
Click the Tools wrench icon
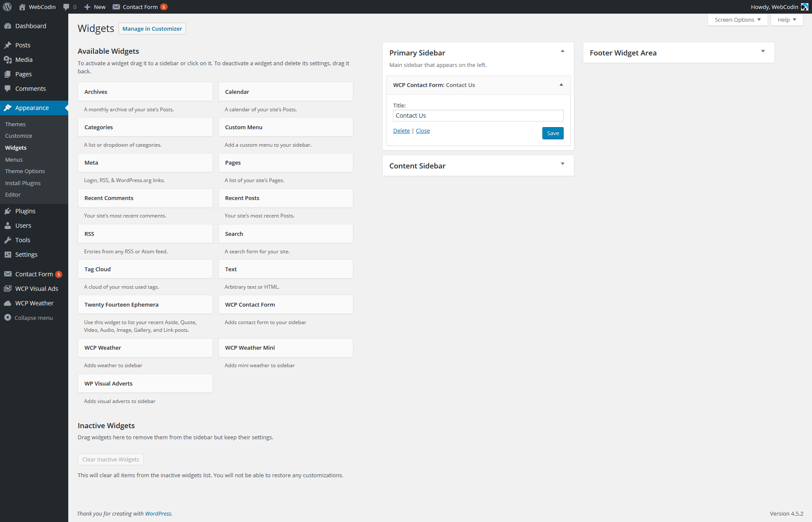tap(8, 240)
